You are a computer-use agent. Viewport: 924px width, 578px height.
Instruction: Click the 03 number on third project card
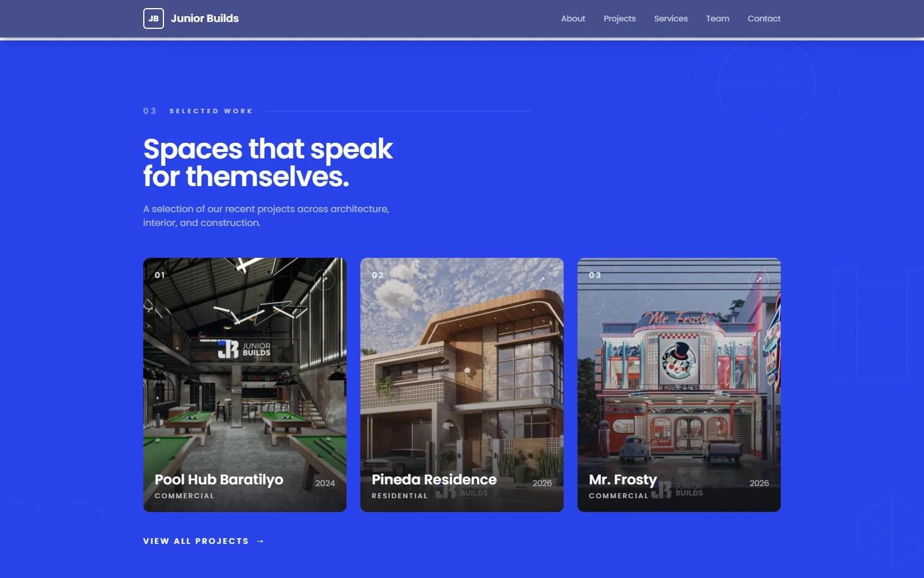[595, 275]
